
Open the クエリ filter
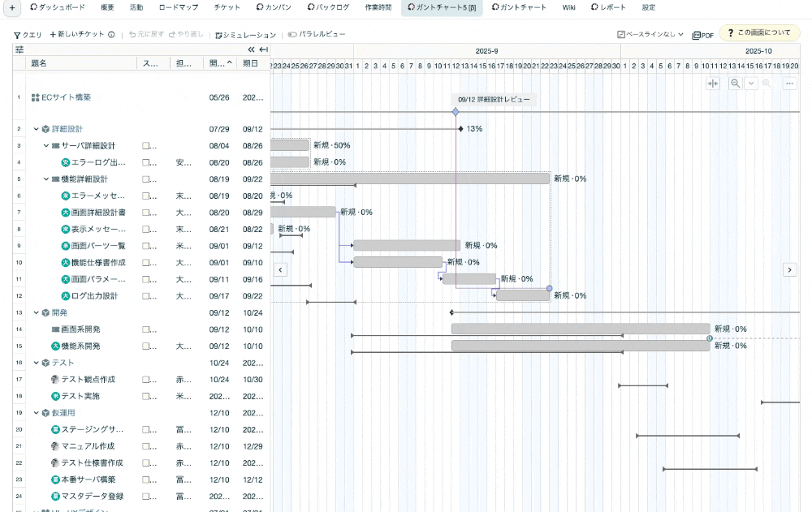click(x=28, y=35)
